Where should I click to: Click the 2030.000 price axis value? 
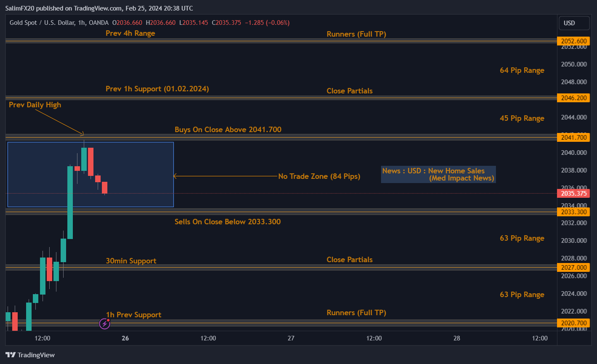coord(573,241)
